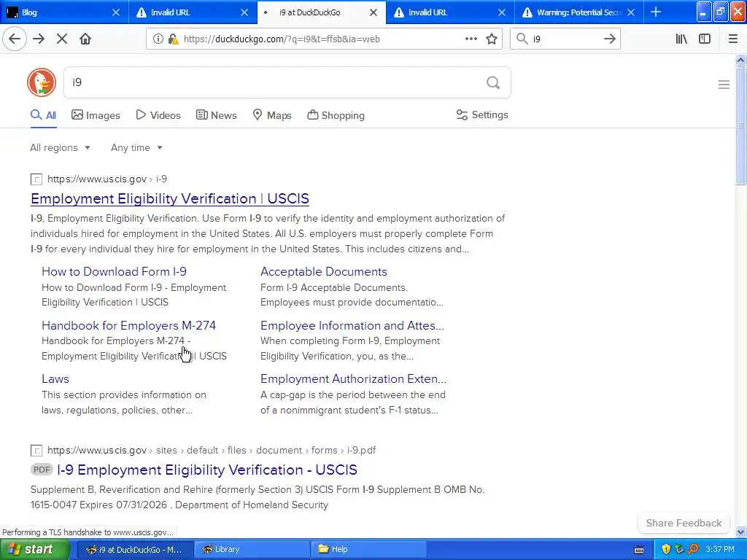Expand the Any time dropdown
The width and height of the screenshot is (747, 560).
coord(136,147)
